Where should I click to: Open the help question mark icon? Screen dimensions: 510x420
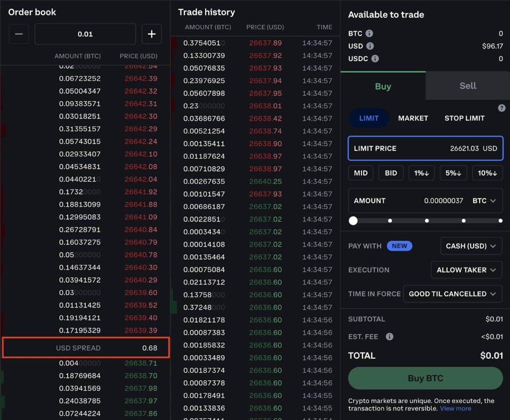point(502,108)
